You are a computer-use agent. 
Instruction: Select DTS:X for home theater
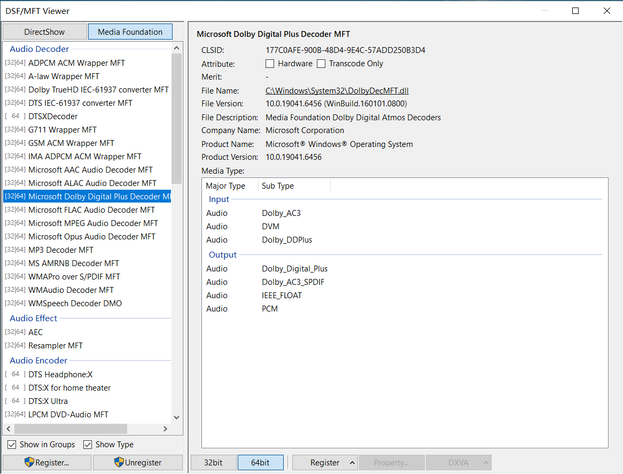(87, 388)
